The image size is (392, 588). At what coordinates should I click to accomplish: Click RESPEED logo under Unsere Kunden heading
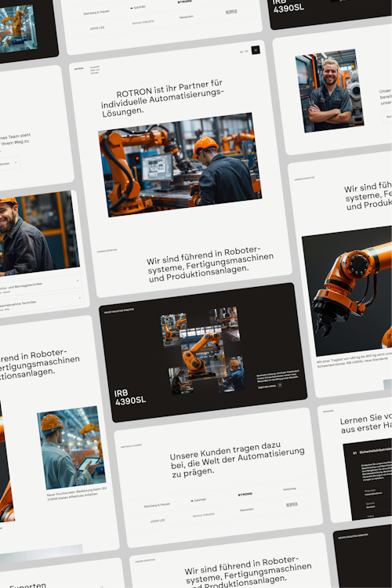click(x=292, y=504)
